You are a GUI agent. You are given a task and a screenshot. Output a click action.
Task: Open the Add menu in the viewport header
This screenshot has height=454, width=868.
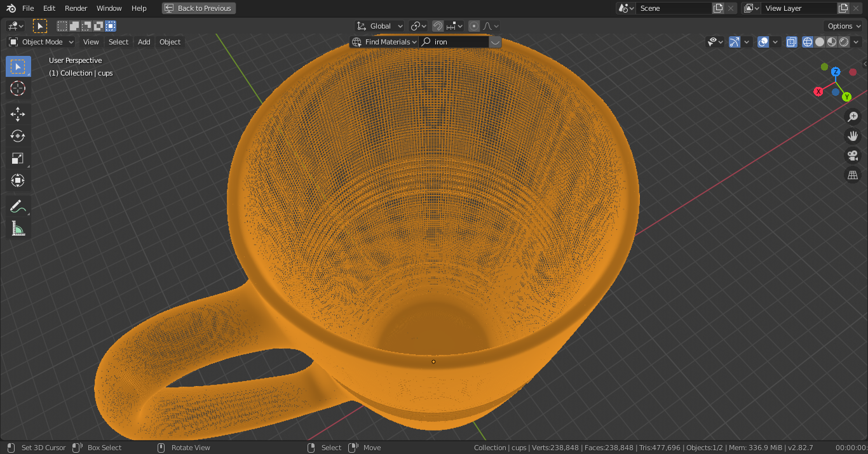(144, 41)
